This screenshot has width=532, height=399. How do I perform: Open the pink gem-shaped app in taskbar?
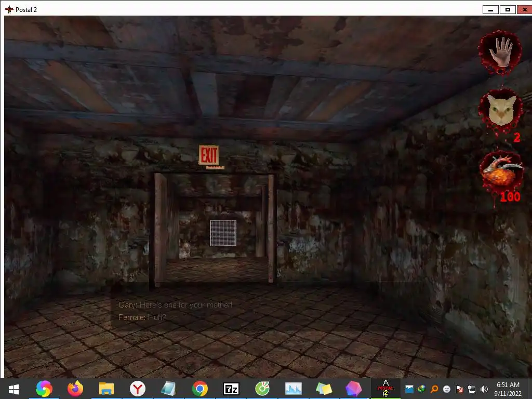click(353, 389)
